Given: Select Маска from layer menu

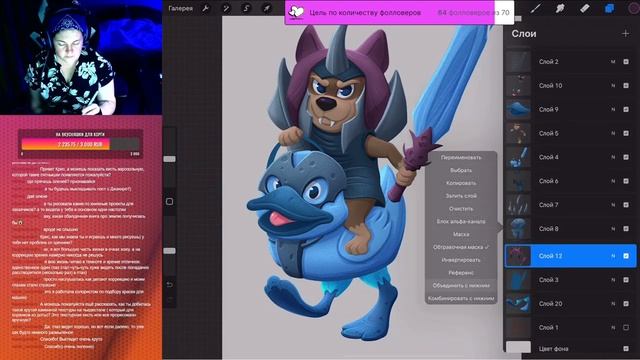Looking at the screenshot, I should click(461, 234).
